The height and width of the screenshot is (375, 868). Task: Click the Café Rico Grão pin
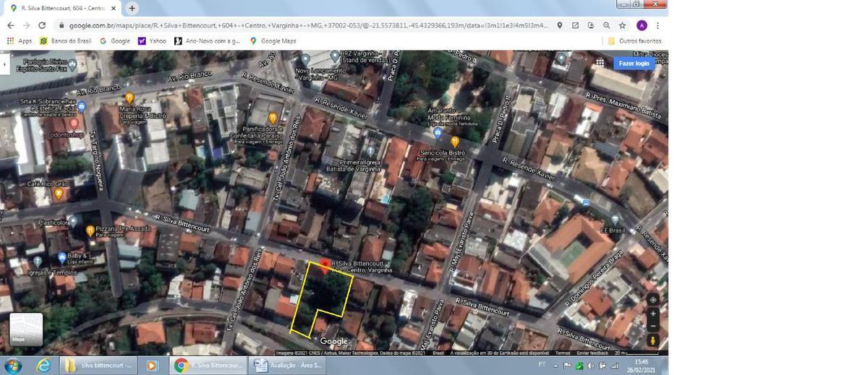59,194
